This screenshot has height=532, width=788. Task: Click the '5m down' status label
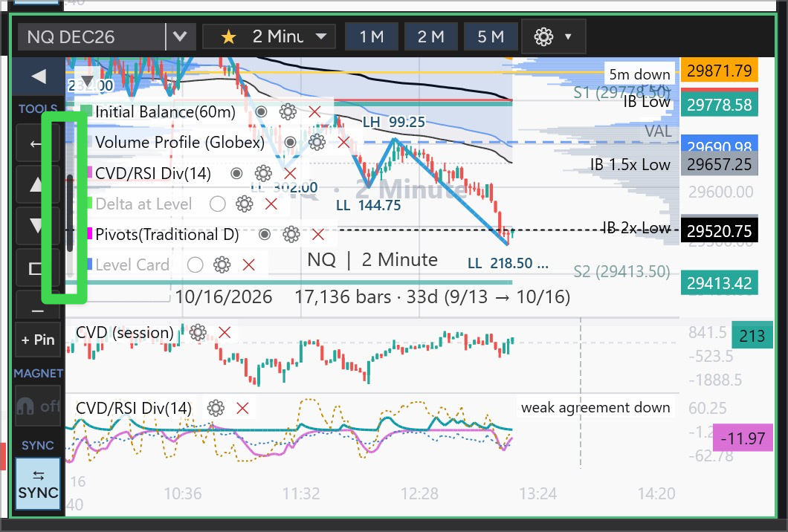tap(639, 74)
